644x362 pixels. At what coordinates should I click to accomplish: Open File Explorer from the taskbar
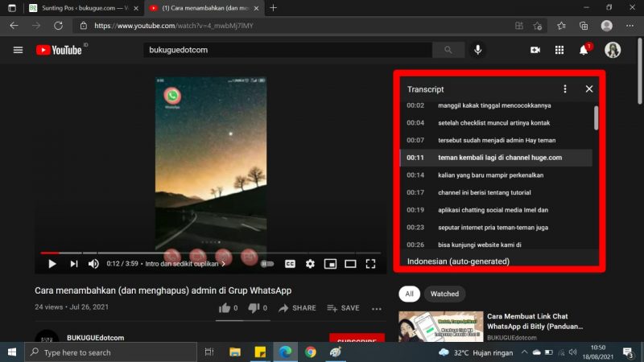235,352
